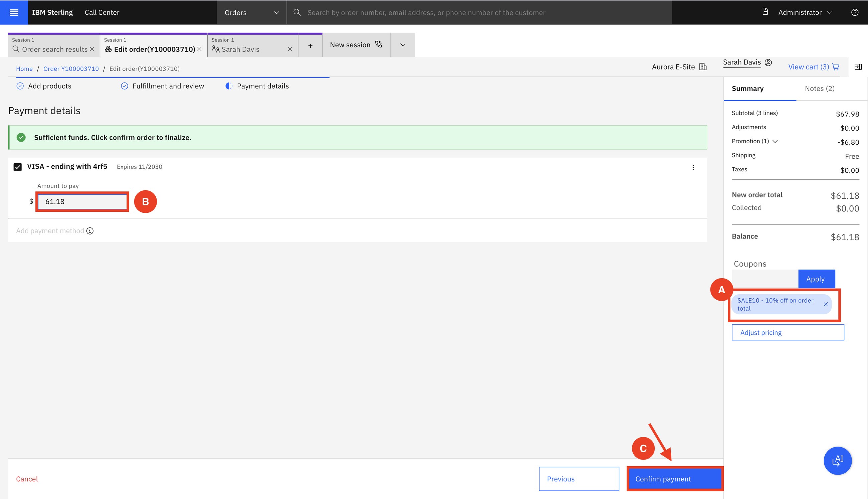Add a new tab with plus icon
This screenshot has height=499, width=868.
point(310,45)
